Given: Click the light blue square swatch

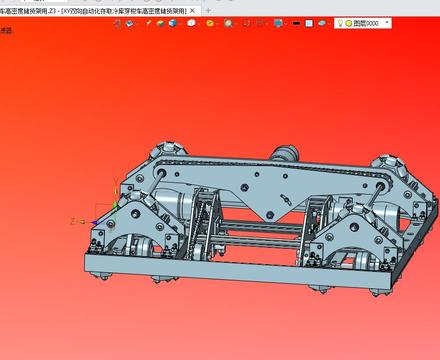Looking at the screenshot, I should (x=309, y=23).
